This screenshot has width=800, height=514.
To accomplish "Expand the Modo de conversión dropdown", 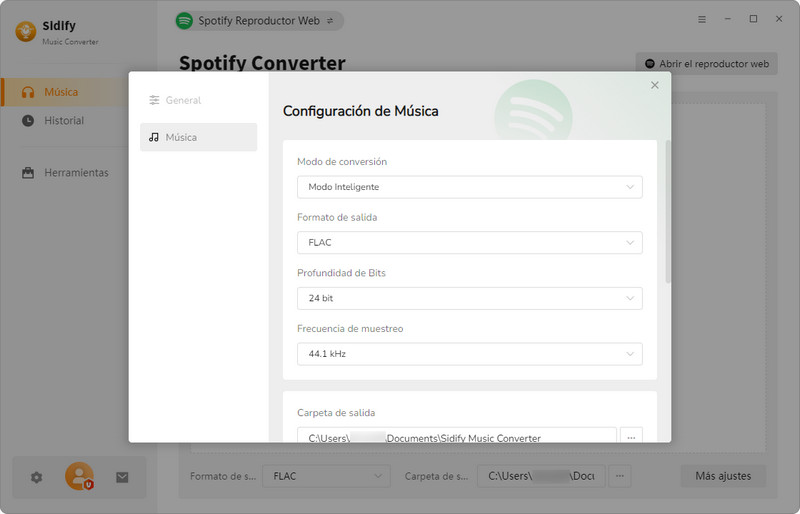I will pos(469,187).
